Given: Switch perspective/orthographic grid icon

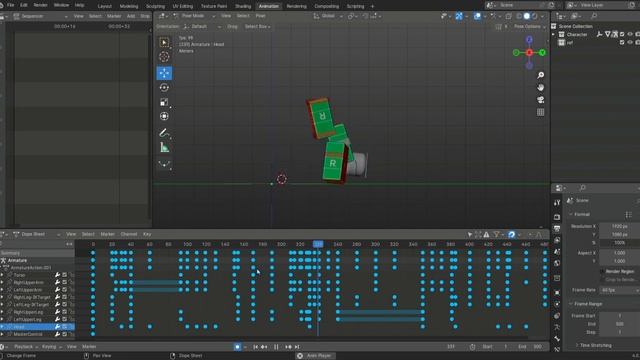Looking at the screenshot, I should (x=540, y=112).
